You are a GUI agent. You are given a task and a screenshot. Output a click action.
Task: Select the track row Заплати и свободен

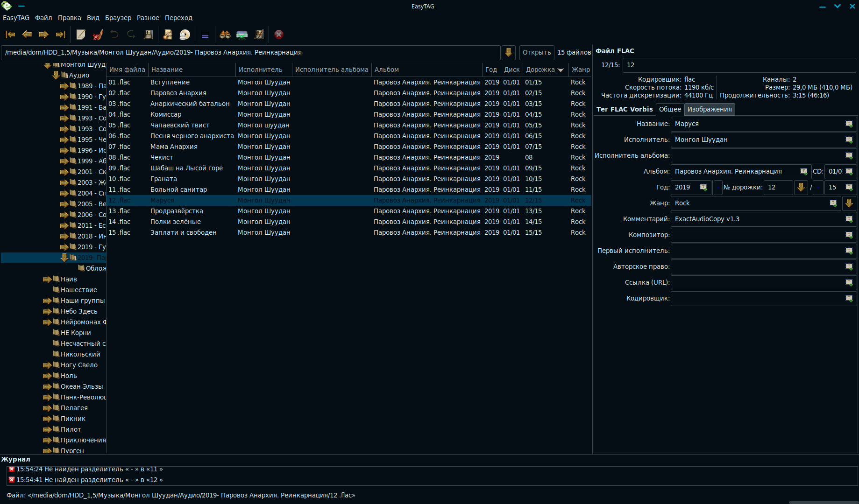pyautogui.click(x=349, y=232)
